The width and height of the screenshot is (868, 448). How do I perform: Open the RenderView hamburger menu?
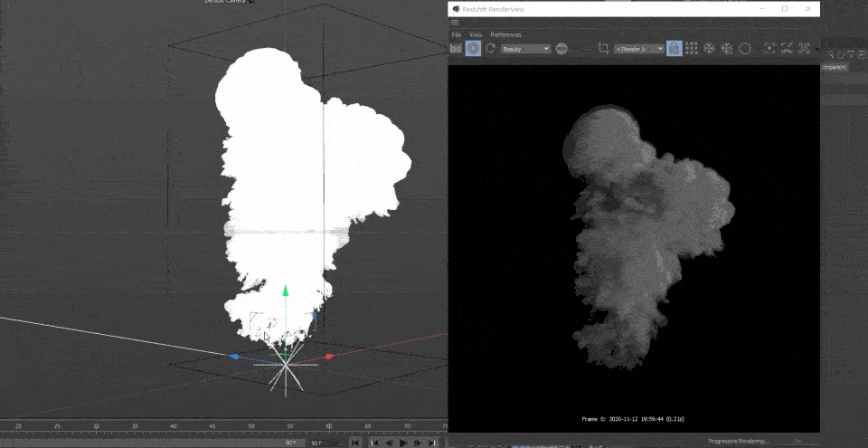pos(455,23)
